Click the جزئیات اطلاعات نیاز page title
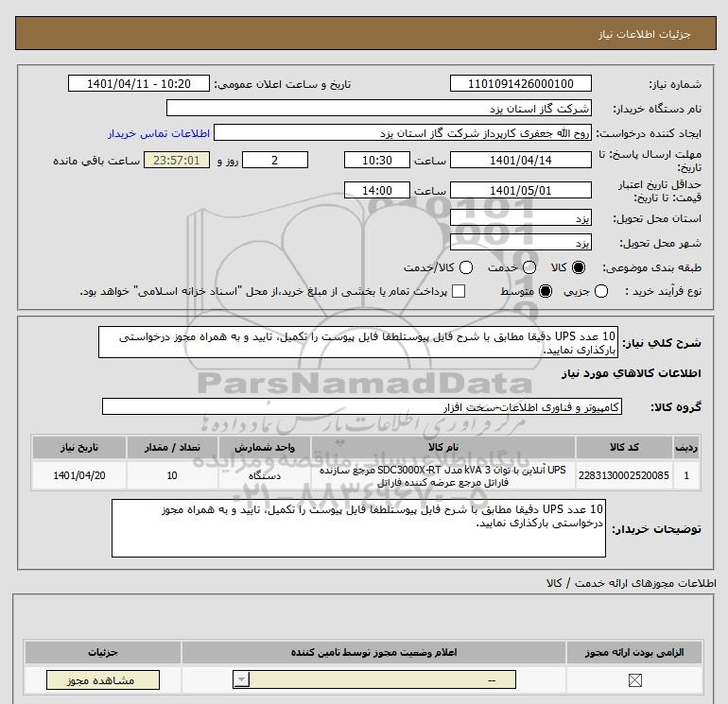This screenshot has height=704, width=728. pos(644,34)
